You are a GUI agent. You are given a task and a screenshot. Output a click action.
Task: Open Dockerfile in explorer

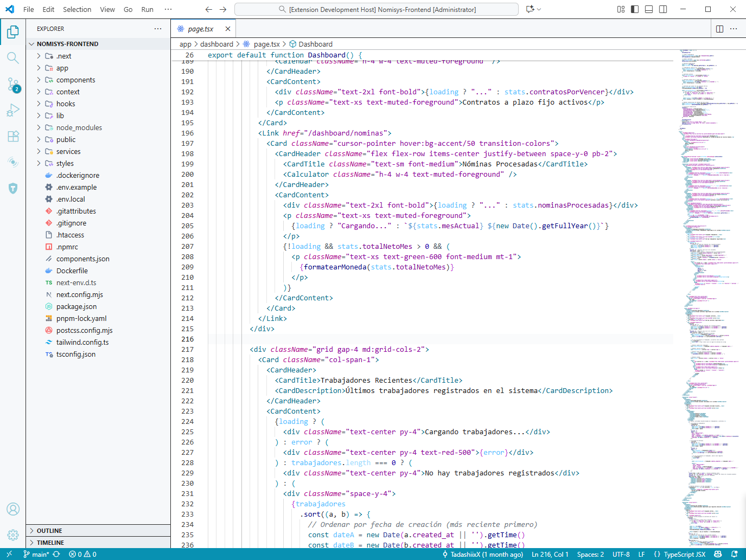(98, 271)
